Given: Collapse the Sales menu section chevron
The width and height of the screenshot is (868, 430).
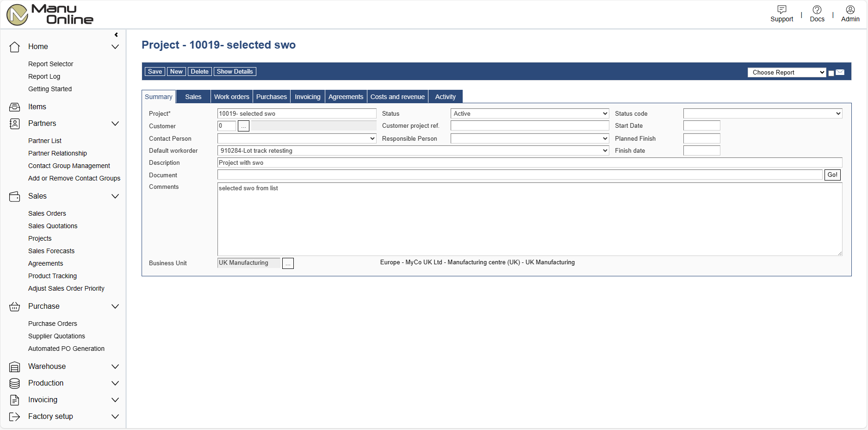Looking at the screenshot, I should (x=115, y=196).
